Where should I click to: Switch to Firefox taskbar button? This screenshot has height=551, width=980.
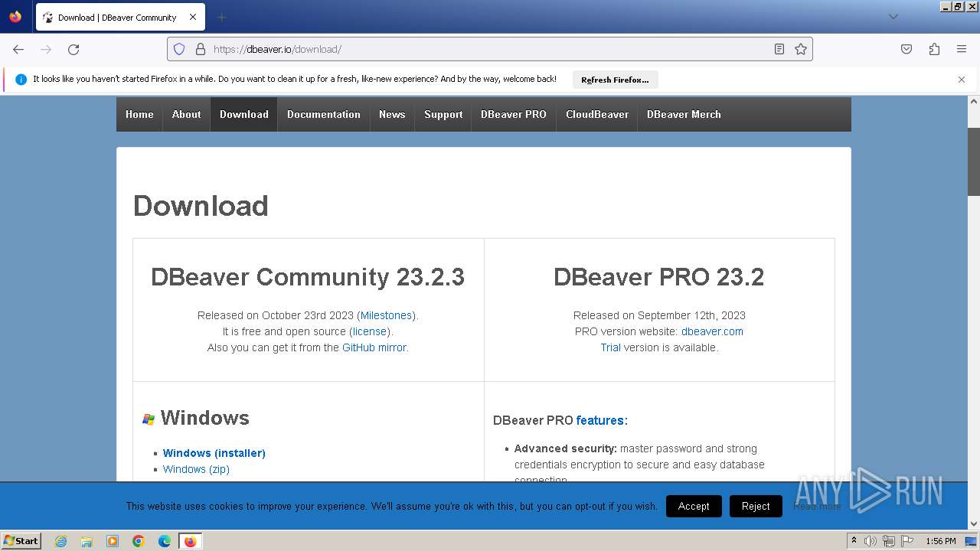click(190, 541)
